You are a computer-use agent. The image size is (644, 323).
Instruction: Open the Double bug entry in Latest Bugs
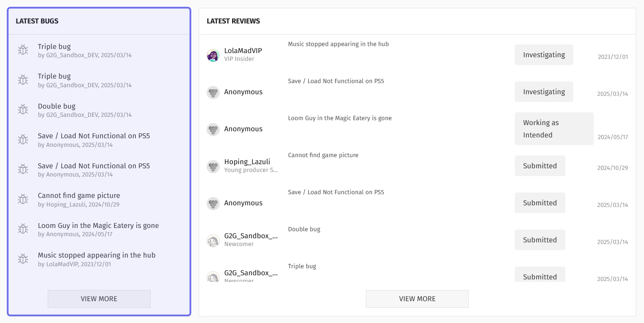57,106
